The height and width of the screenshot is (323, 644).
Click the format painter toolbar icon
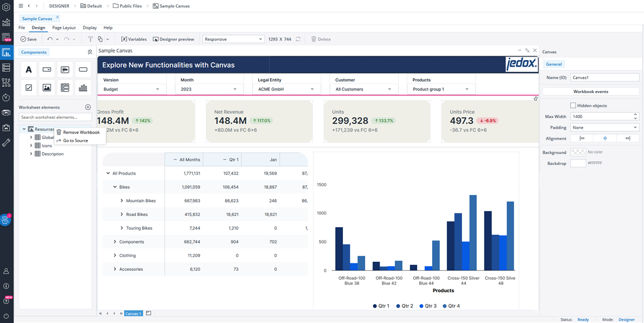coord(90,39)
